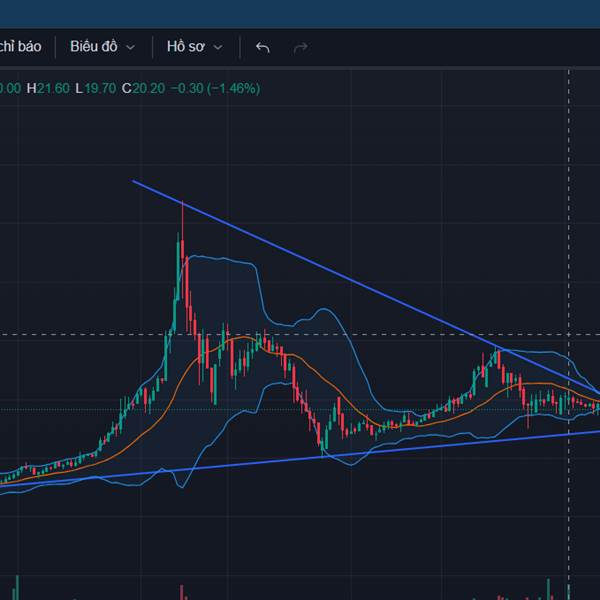Select the H21.60 high value

[48, 88]
